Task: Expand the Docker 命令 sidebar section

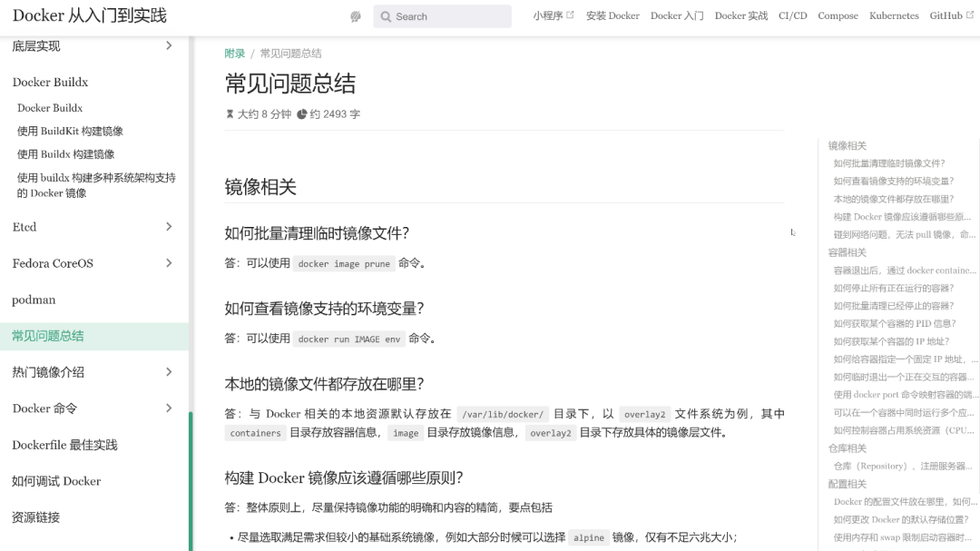Action: [169, 408]
